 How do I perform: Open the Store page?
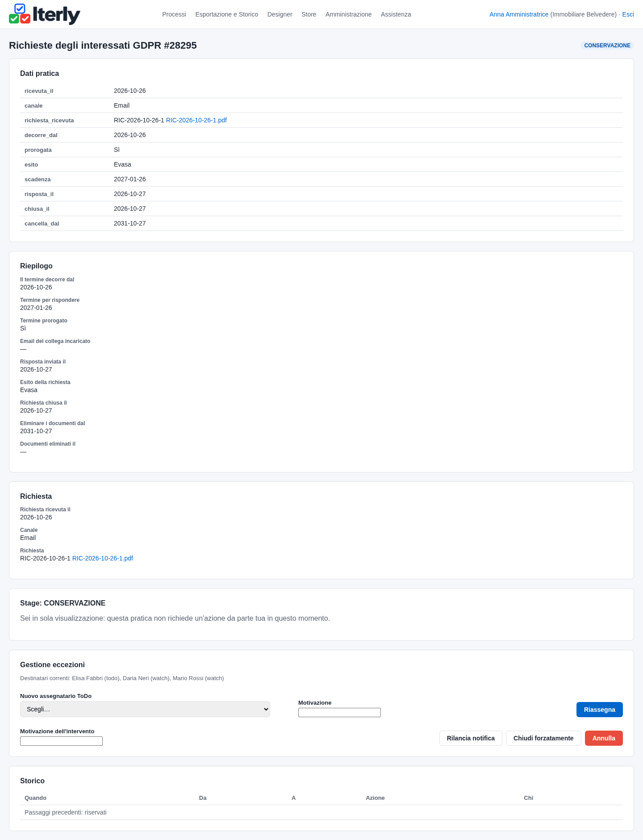309,14
